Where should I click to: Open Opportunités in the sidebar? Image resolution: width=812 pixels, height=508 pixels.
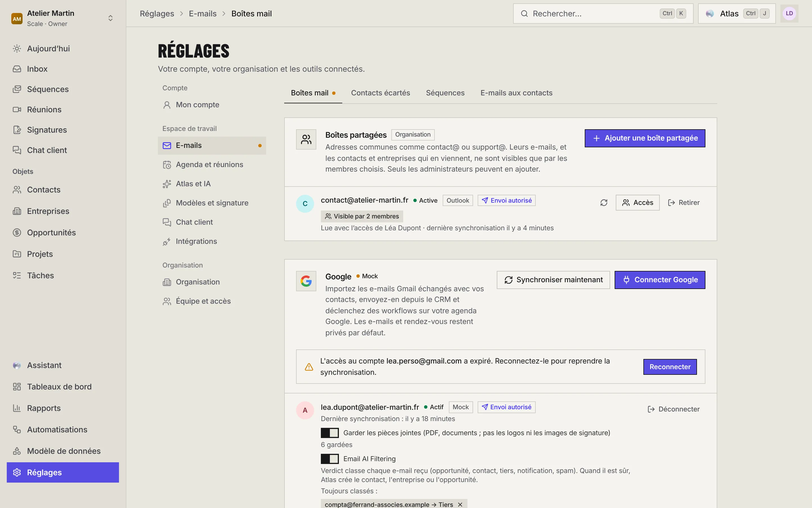63,233
